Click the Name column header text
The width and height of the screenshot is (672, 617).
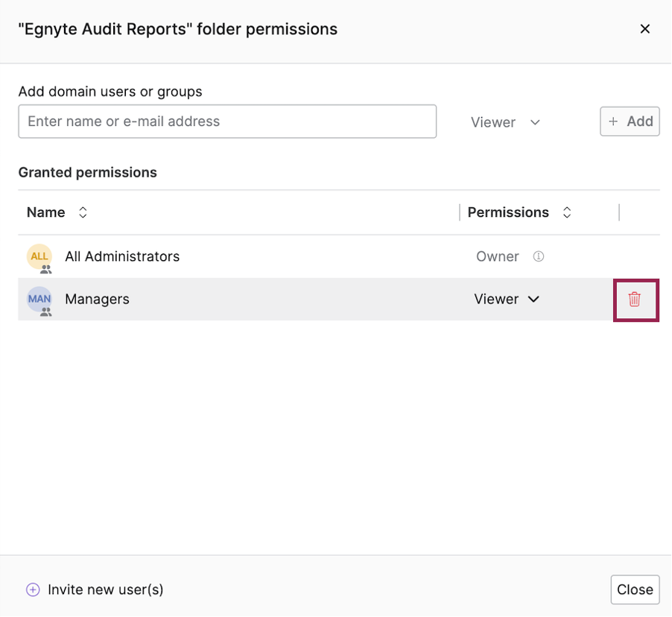pyautogui.click(x=45, y=212)
